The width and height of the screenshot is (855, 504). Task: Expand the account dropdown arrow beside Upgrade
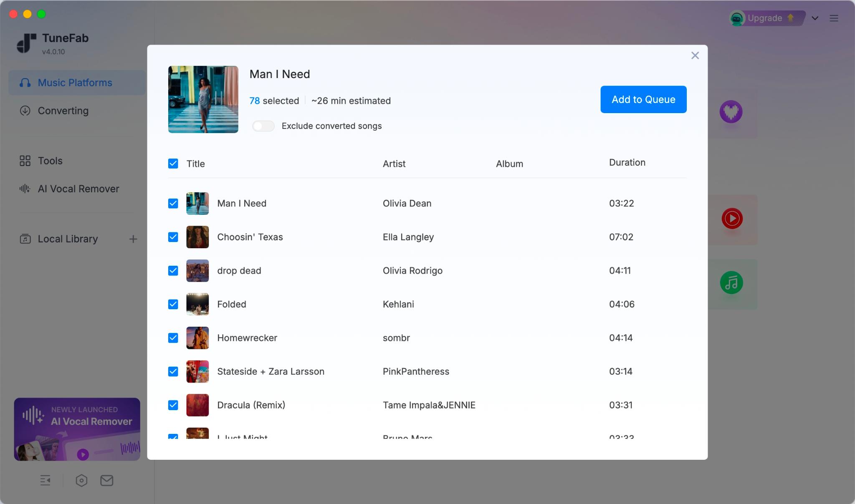pyautogui.click(x=815, y=18)
